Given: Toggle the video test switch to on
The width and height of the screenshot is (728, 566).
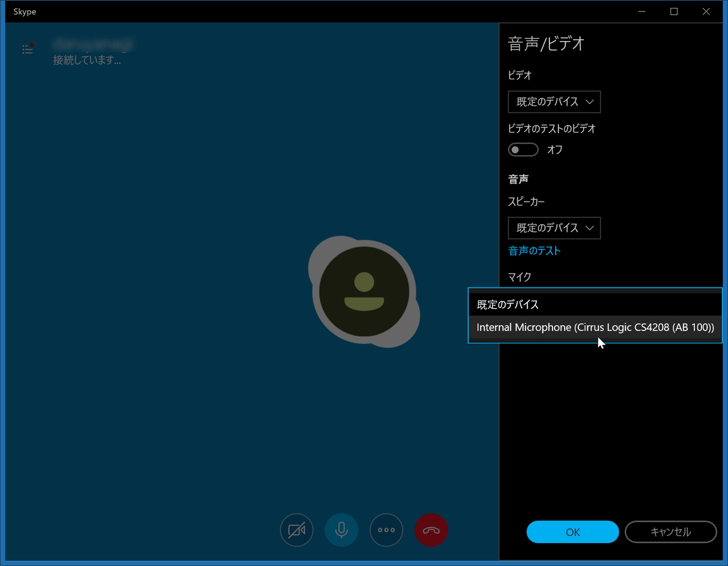Looking at the screenshot, I should [523, 150].
